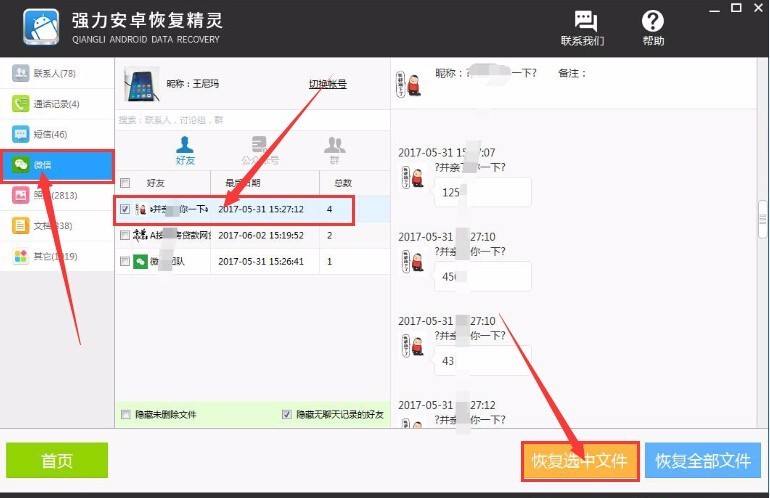Click the sender avatar of the 43 message
Viewport: 770px width, 498px height.
coord(412,345)
